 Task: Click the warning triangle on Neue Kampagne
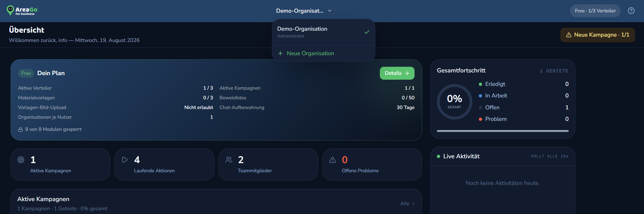point(569,35)
